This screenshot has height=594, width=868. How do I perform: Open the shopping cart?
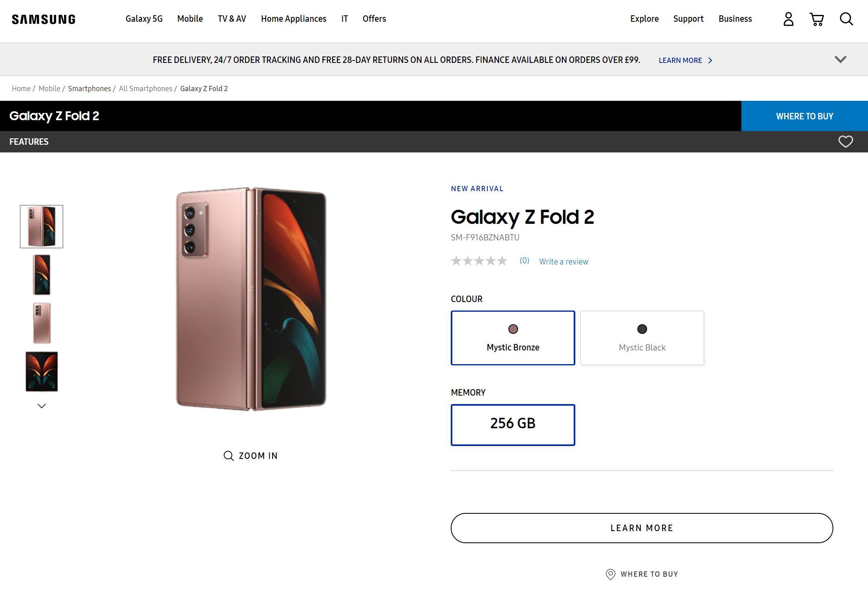pos(816,19)
